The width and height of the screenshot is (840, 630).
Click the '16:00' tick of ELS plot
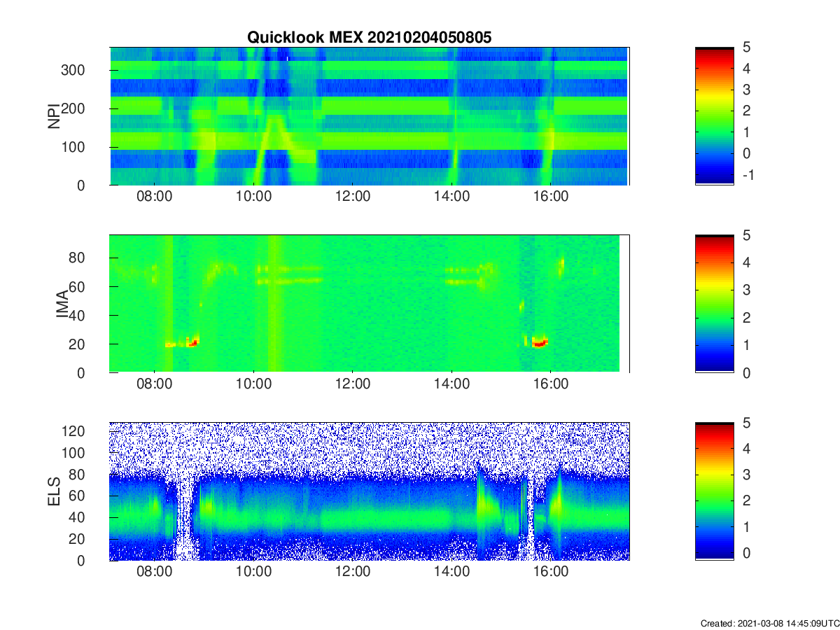[x=551, y=572]
